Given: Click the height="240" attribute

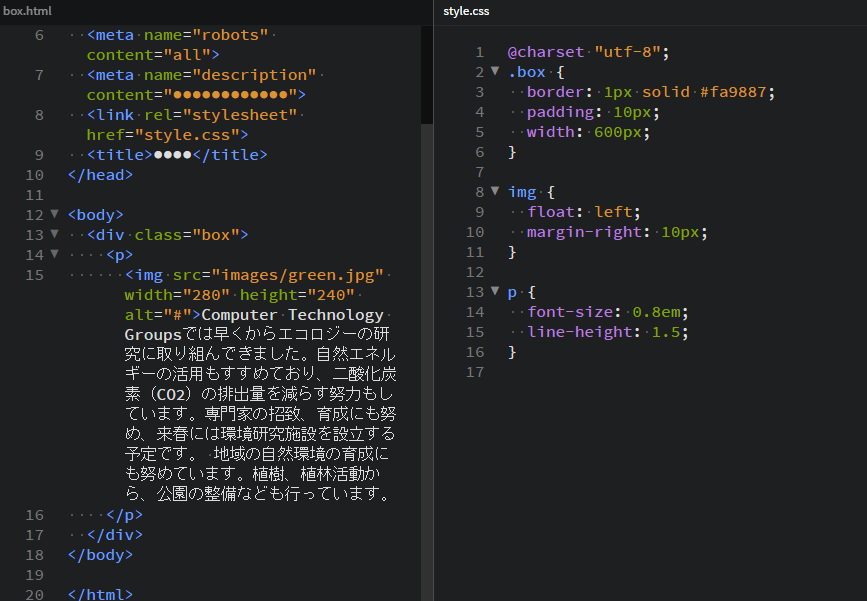Looking at the screenshot, I should pos(297,295).
